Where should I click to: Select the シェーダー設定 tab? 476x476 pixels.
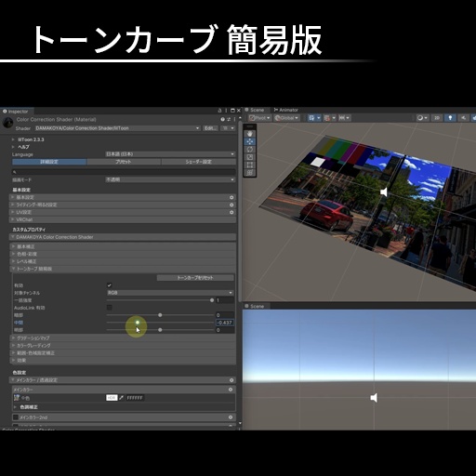198,162
